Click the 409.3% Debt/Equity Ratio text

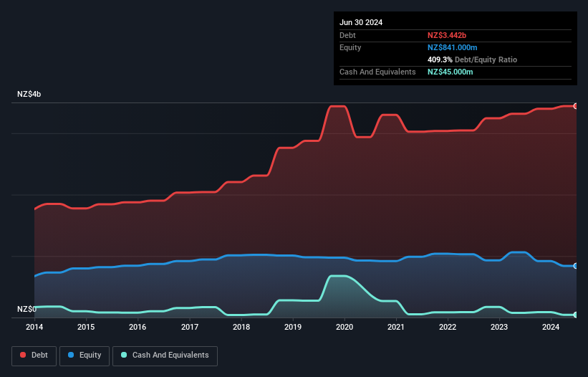pyautogui.click(x=472, y=59)
